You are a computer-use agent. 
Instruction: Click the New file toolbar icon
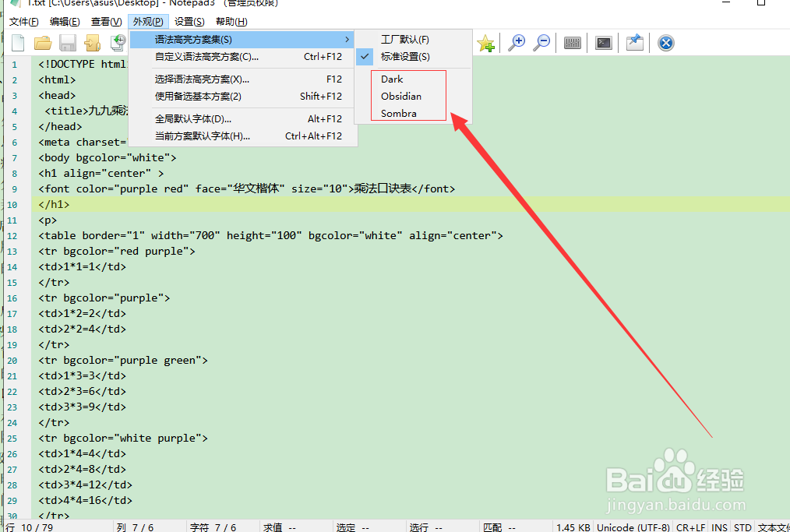(18, 43)
